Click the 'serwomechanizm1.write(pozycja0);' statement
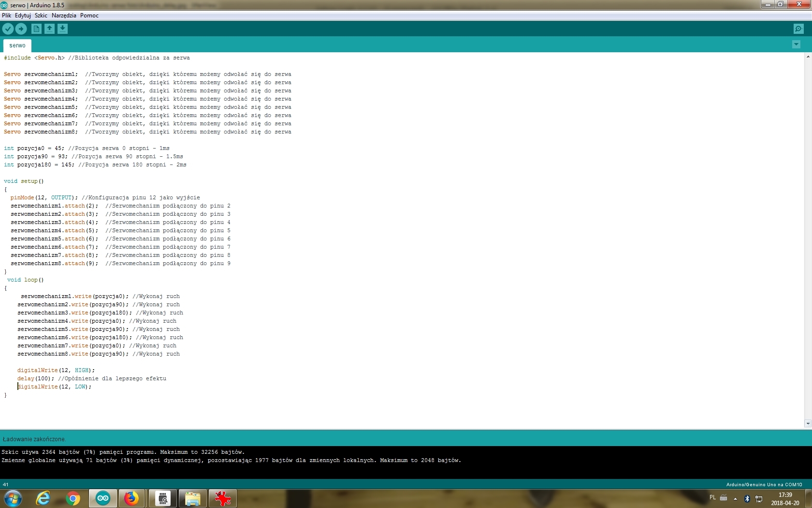The height and width of the screenshot is (508, 812). (x=75, y=297)
